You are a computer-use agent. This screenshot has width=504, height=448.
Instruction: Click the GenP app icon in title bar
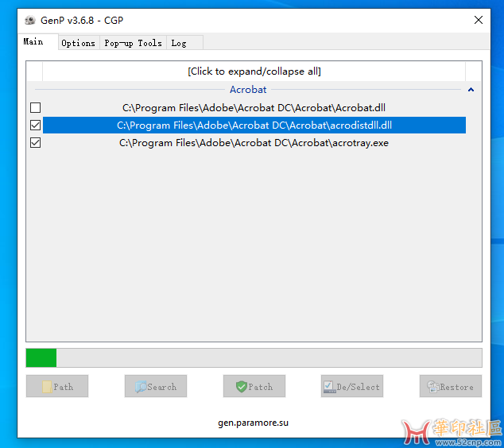[x=30, y=20]
